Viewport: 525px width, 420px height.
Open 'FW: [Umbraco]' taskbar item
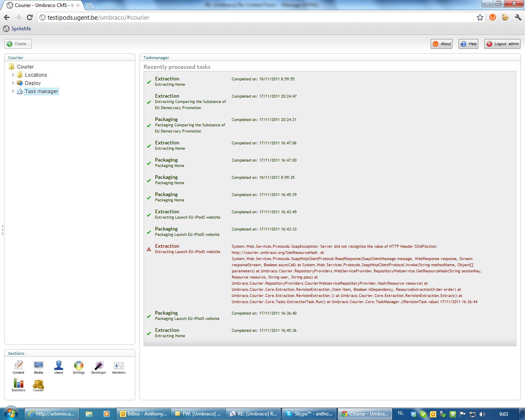199,414
